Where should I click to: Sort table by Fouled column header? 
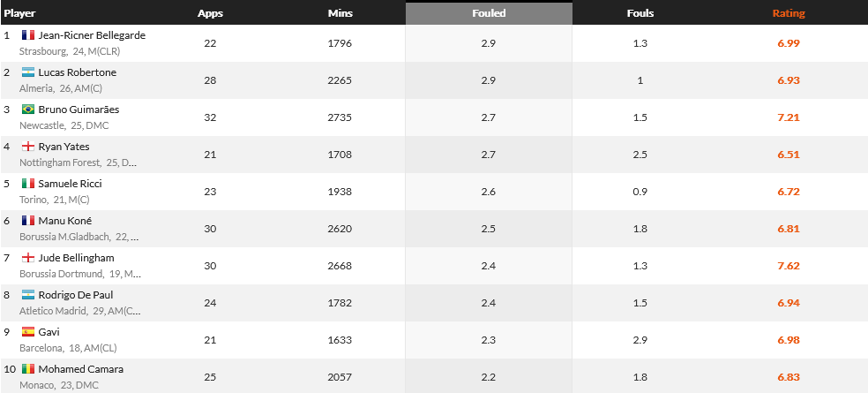(x=488, y=13)
